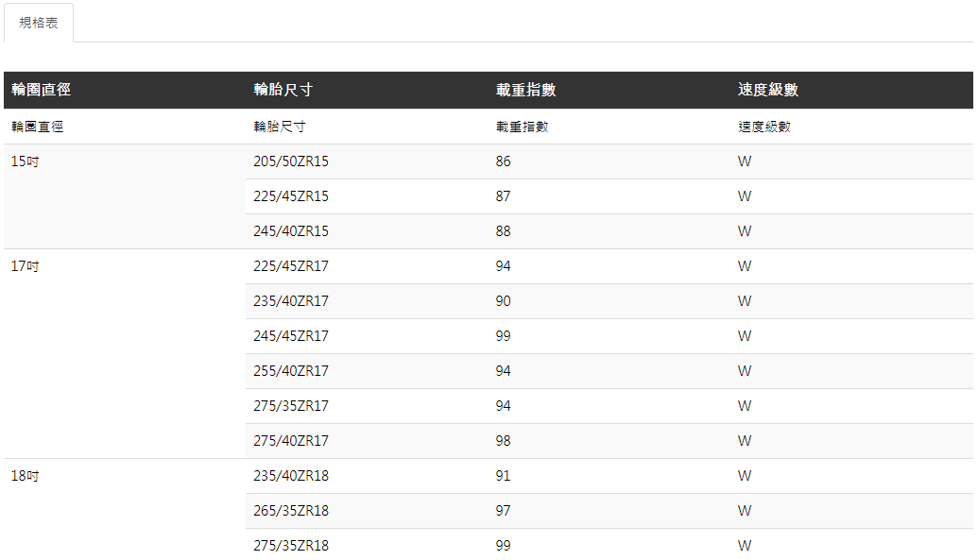Select tire size 275/40ZR17
978x560 pixels.
[x=291, y=441]
